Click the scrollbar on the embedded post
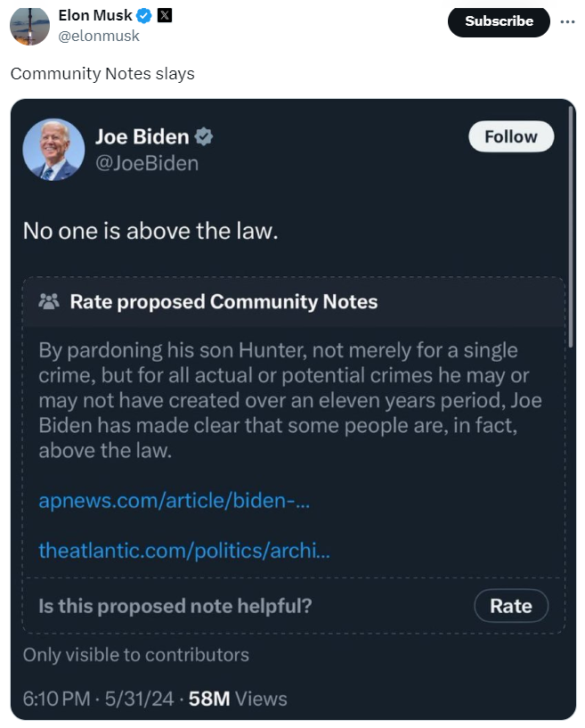585x728 pixels. click(571, 223)
